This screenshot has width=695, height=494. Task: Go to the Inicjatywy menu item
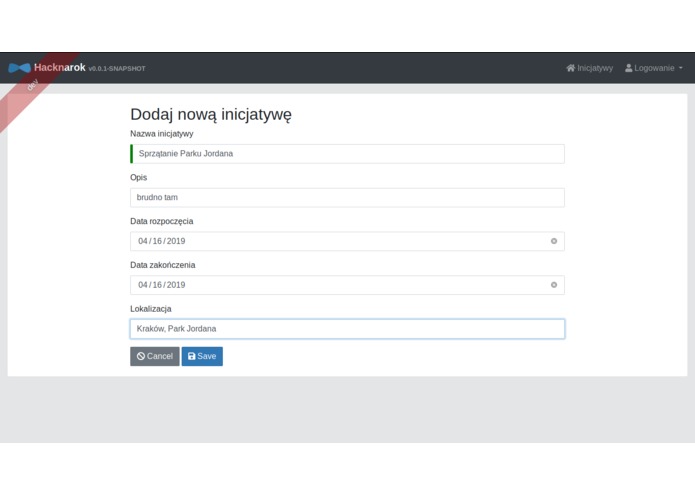pos(590,68)
